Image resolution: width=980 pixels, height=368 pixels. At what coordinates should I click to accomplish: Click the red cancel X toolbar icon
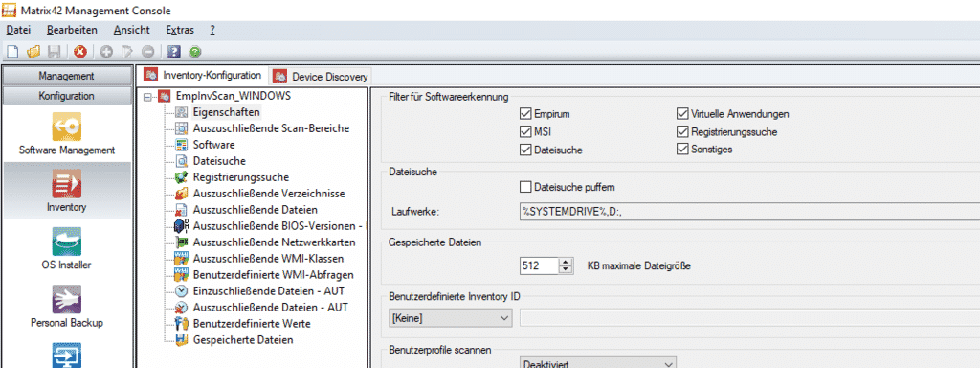80,52
